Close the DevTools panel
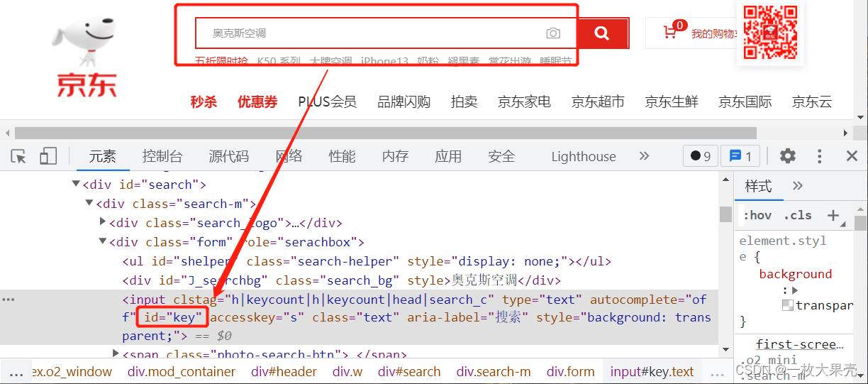The image size is (868, 384). [x=852, y=156]
